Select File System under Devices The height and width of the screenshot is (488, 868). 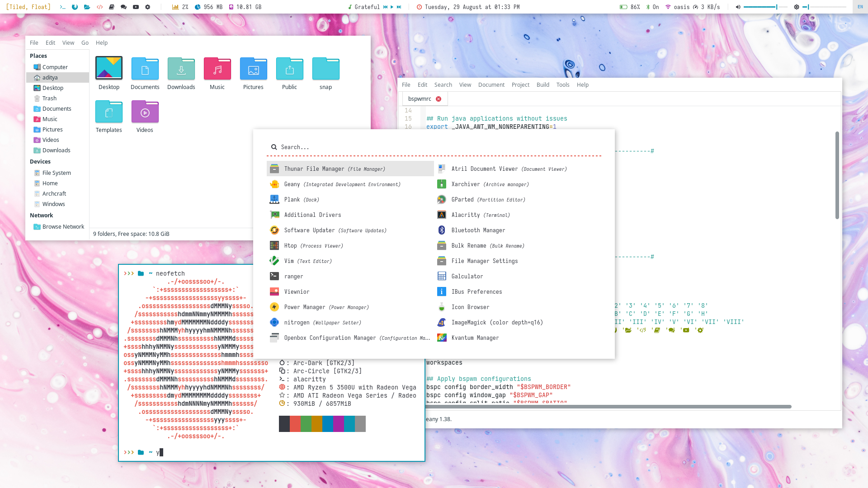point(57,173)
